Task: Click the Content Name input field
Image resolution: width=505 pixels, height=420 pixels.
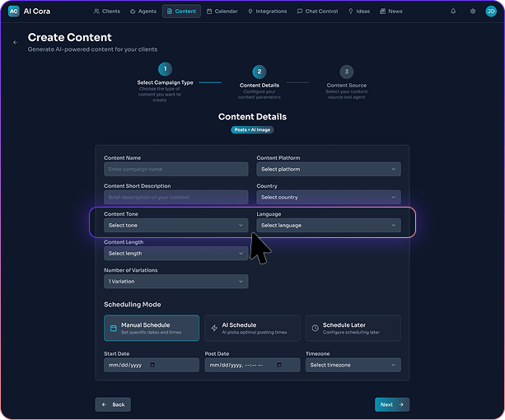Action: coord(175,169)
